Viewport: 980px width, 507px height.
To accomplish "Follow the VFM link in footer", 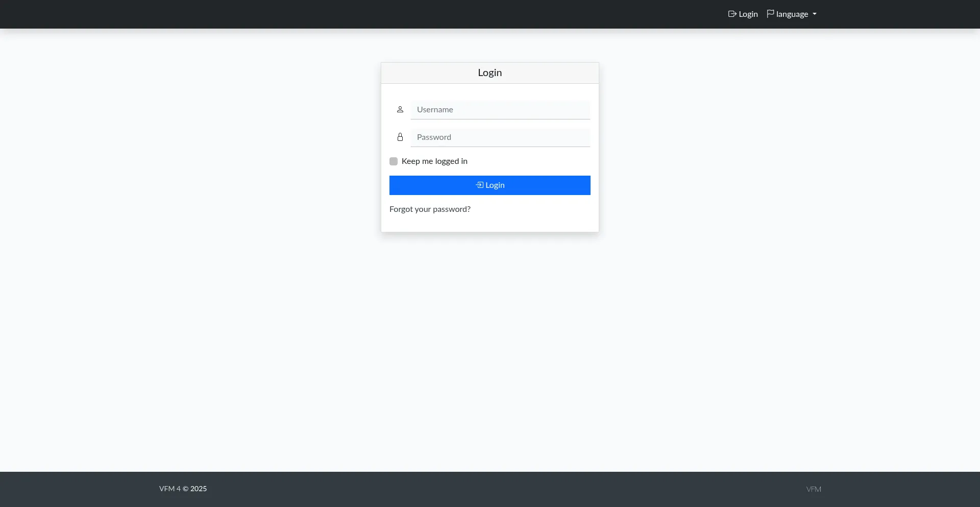I will tap(814, 489).
